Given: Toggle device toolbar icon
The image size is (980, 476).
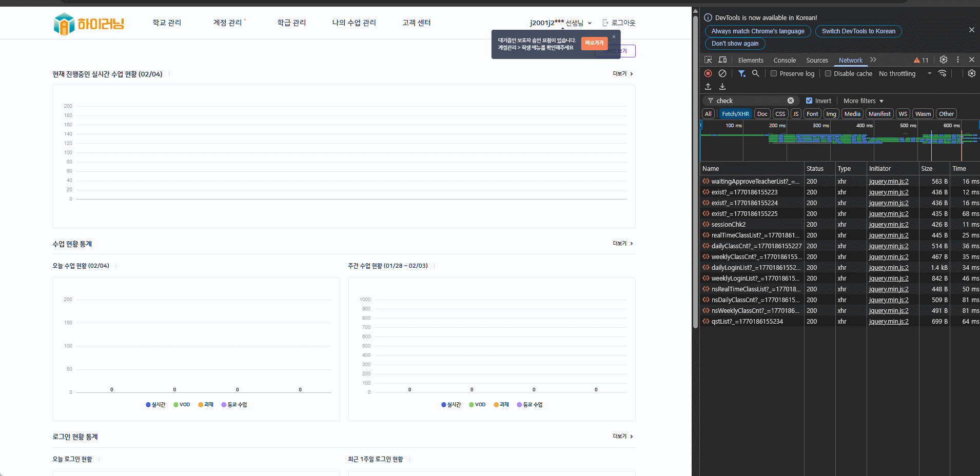Looking at the screenshot, I should pos(722,60).
